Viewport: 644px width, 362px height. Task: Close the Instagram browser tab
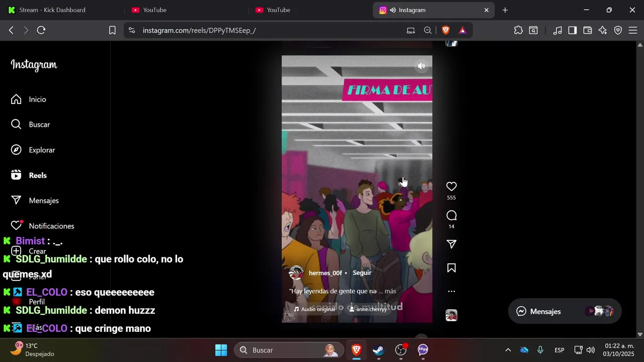click(x=486, y=10)
